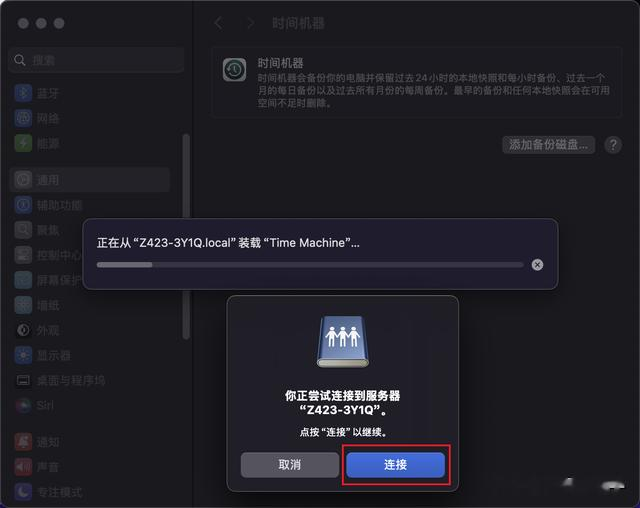
Task: Select the 蓝牙 Bluetooth sidebar icon
Action: click(x=23, y=93)
